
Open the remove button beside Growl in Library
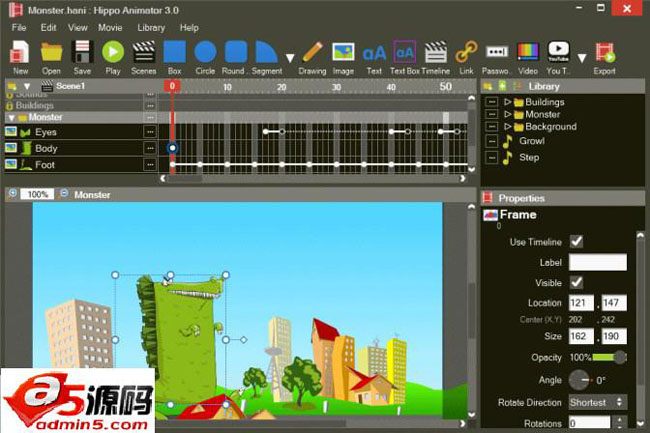point(491,141)
